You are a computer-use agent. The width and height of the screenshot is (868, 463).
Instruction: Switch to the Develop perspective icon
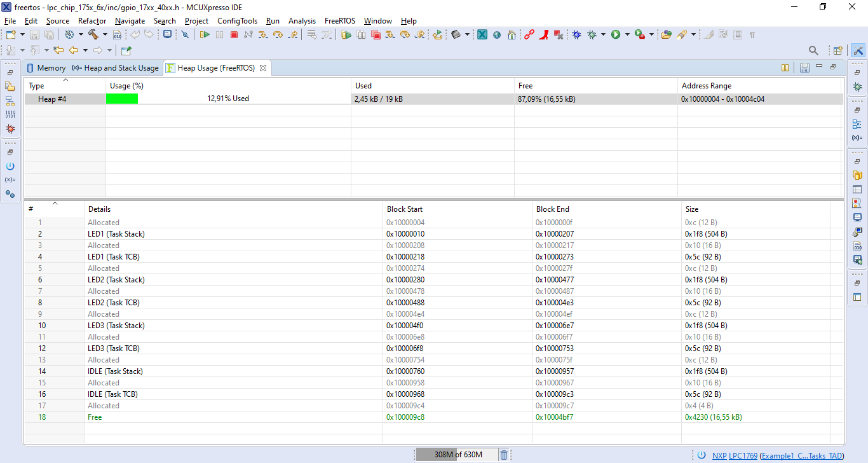[x=858, y=50]
